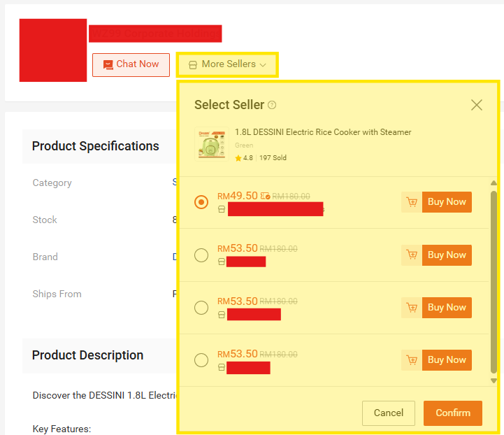Viewport: 504px width, 435px height.
Task: Click the 'Ships From' label
Action: (x=57, y=294)
